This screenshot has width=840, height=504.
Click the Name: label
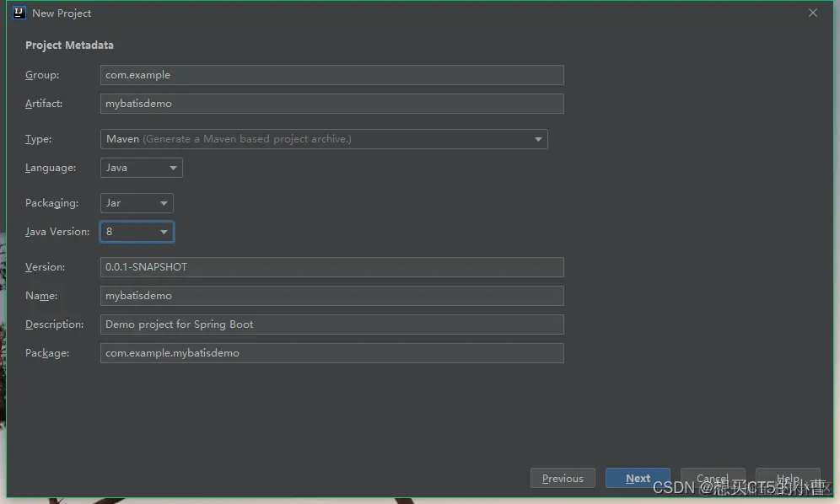[x=41, y=296]
